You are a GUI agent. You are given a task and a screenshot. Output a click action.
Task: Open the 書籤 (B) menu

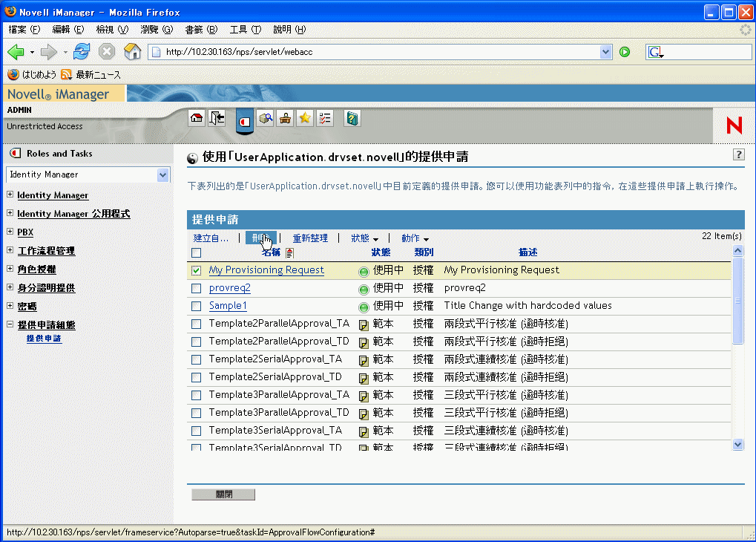point(202,30)
